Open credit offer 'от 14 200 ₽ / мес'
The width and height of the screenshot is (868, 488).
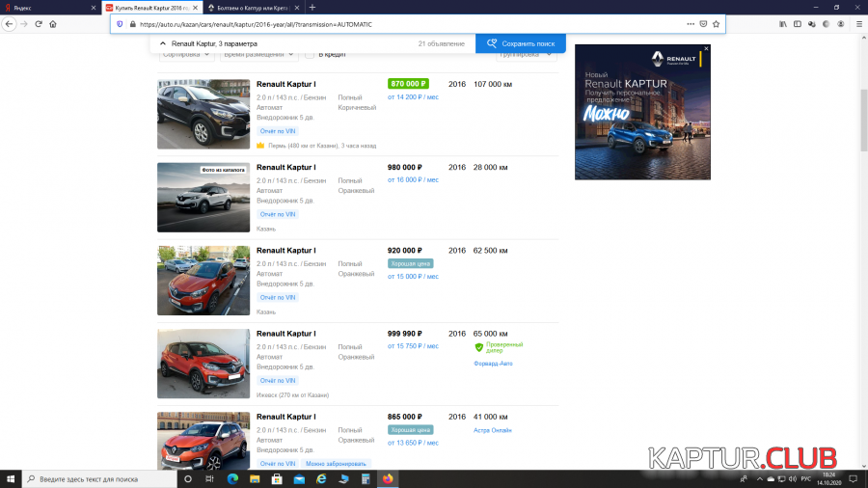[413, 96]
